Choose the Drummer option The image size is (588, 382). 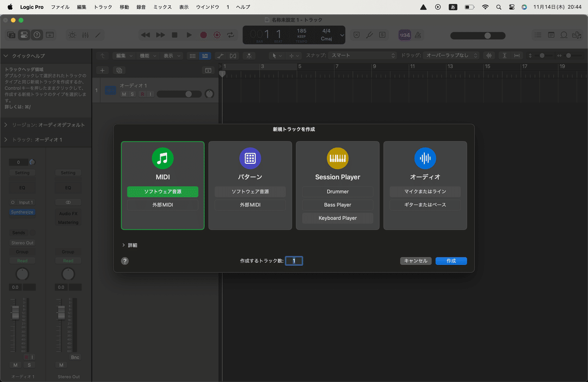click(x=338, y=192)
